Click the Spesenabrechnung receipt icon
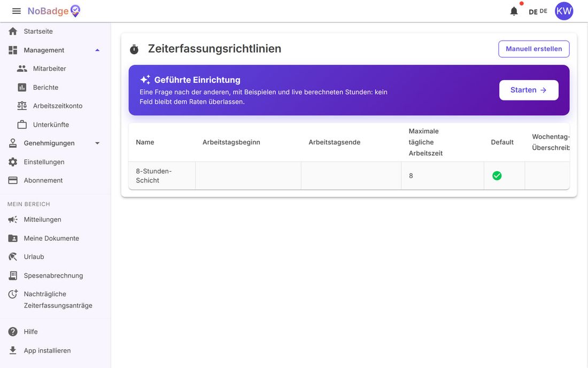The image size is (588, 368). 13,275
